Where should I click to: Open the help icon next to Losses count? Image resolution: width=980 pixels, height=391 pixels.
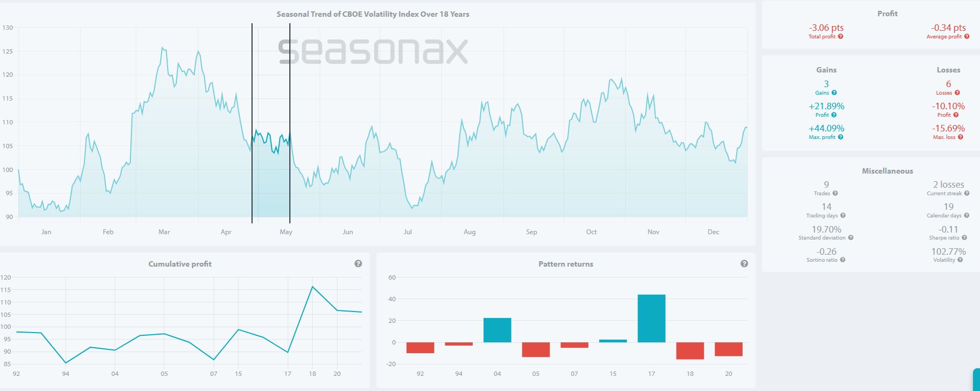(x=957, y=93)
